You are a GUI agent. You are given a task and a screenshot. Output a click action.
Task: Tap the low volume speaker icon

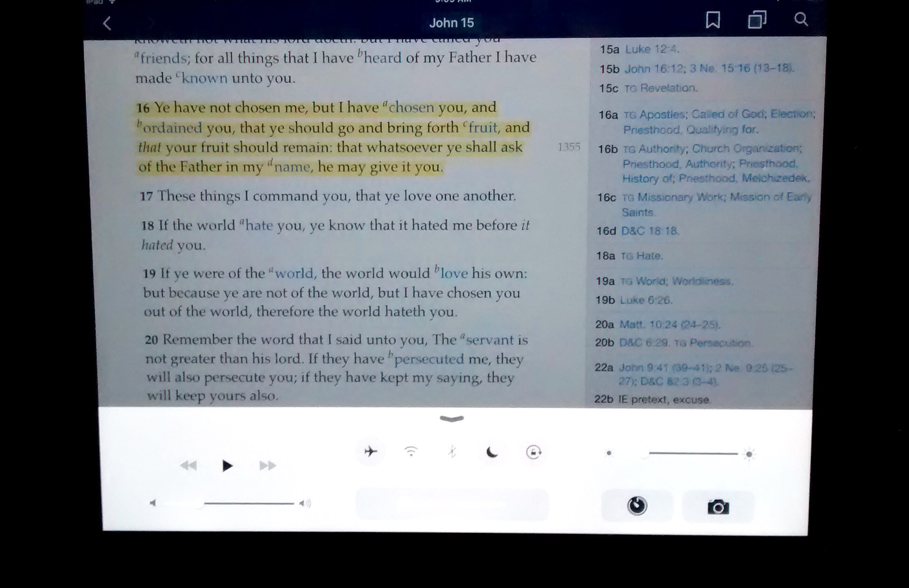point(152,503)
